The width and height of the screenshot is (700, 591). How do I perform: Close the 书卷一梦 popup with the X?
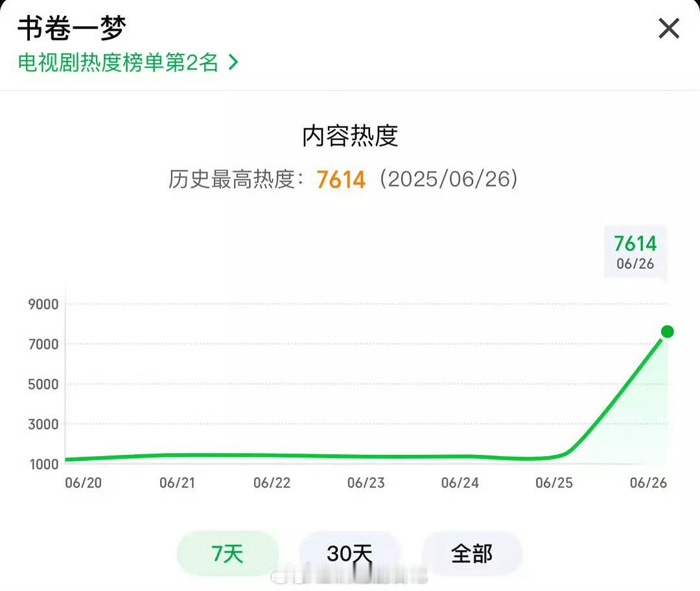click(x=669, y=29)
